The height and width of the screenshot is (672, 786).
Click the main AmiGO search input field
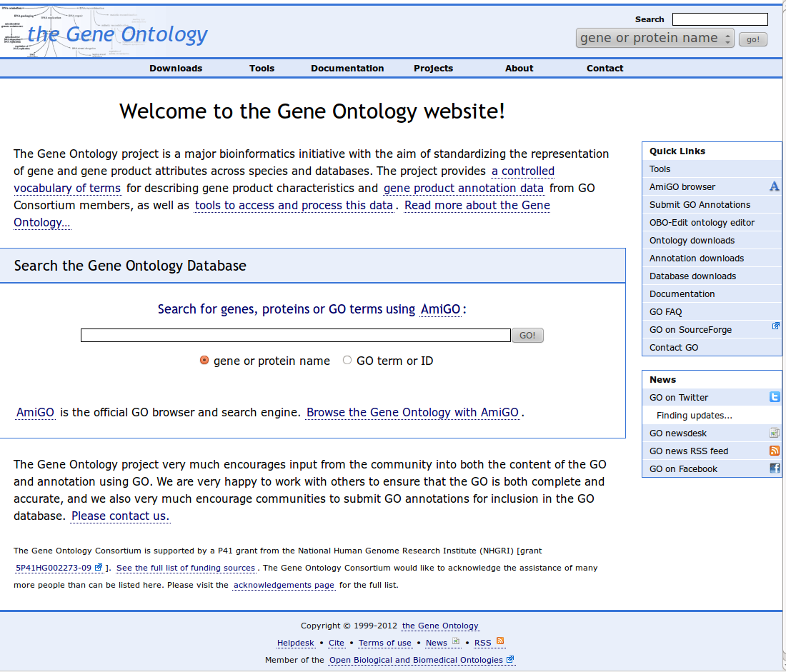tap(296, 335)
